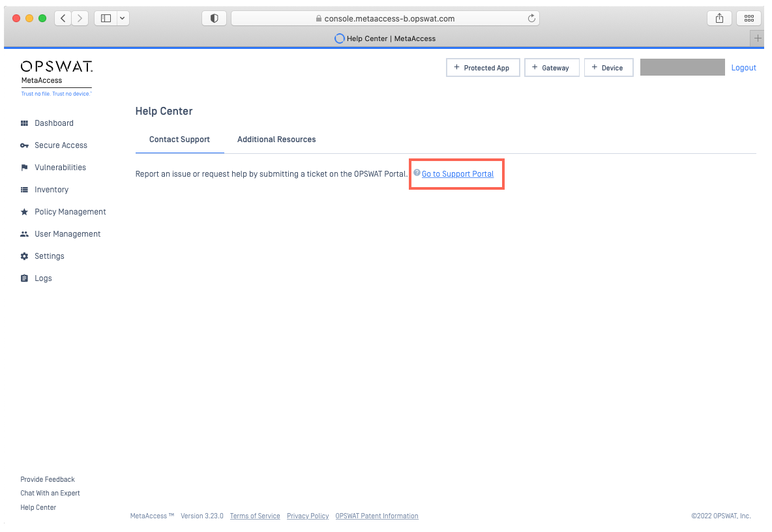Click the Safari share icon

click(719, 18)
